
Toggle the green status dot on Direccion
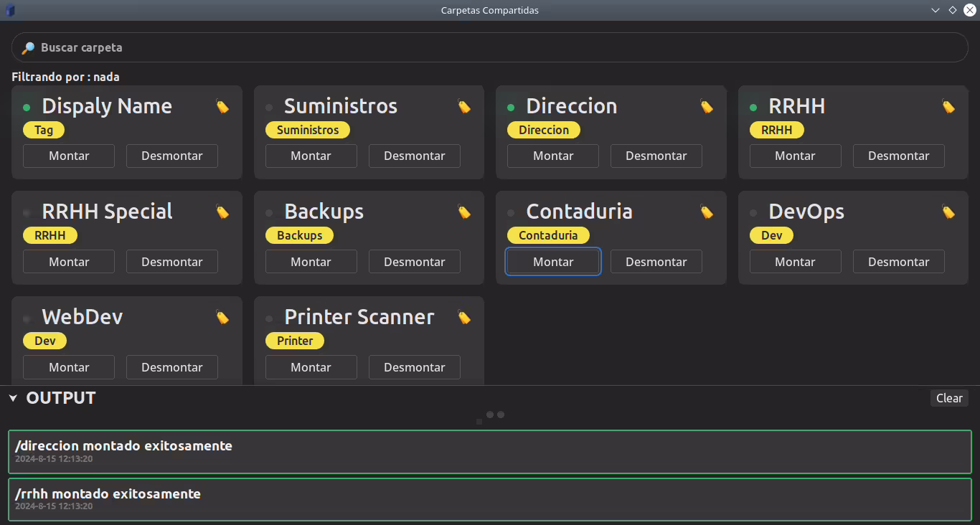coord(511,106)
